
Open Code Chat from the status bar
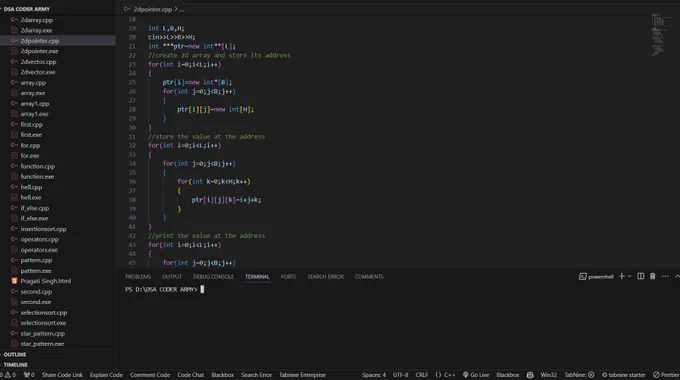pos(190,375)
